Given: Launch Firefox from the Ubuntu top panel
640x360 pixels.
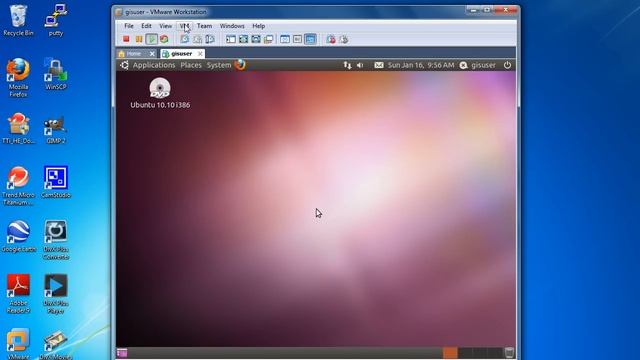Looking at the screenshot, I should 240,64.
